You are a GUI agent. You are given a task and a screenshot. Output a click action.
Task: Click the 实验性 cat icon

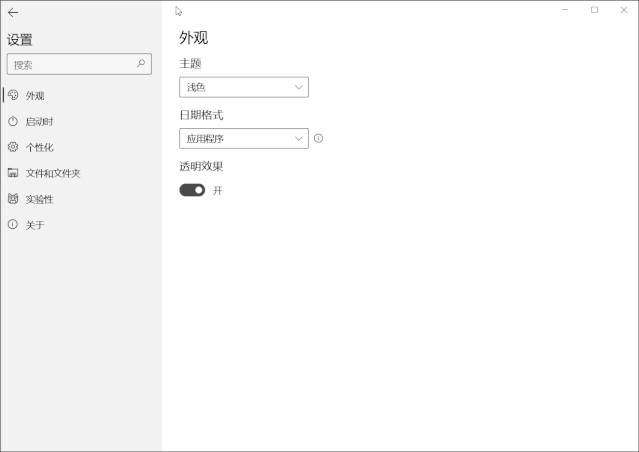pos(13,198)
